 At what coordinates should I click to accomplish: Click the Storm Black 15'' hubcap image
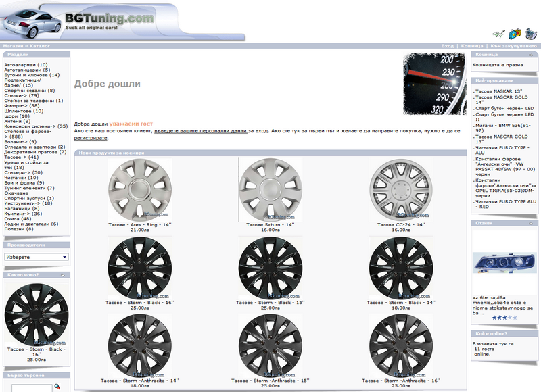pyautogui.click(x=270, y=268)
